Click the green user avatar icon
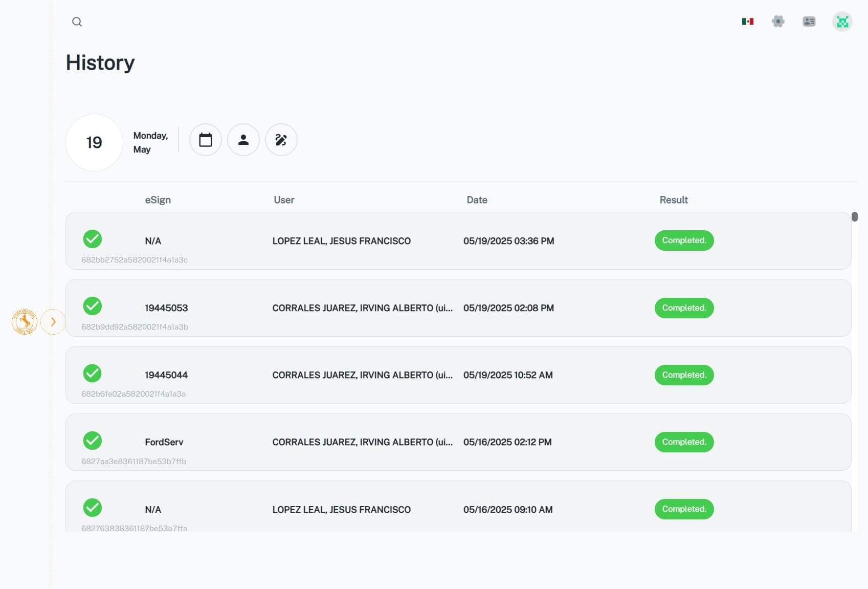This screenshot has height=589, width=868. tap(842, 21)
